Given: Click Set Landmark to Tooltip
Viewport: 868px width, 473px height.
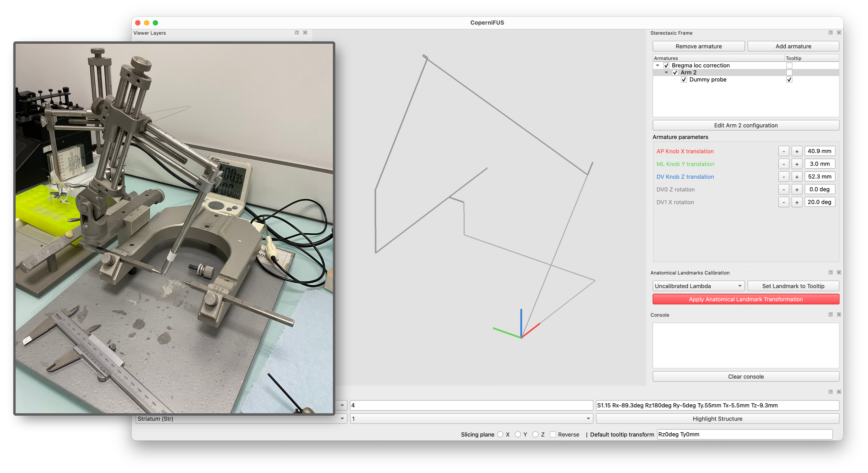Looking at the screenshot, I should (793, 286).
